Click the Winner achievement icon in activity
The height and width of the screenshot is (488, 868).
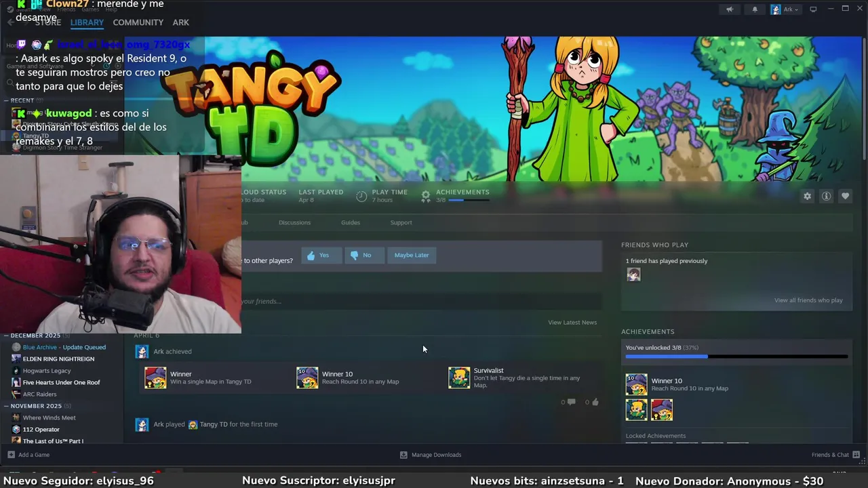(x=155, y=378)
